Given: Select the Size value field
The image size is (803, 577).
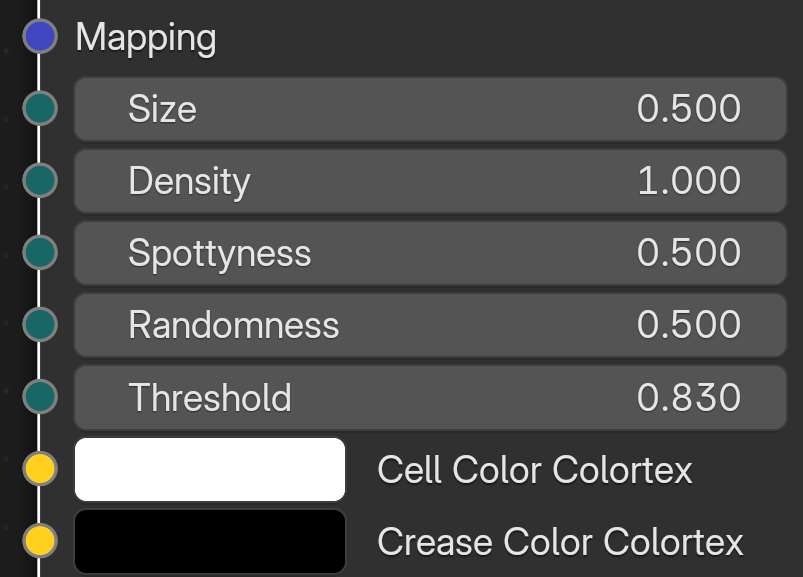Looking at the screenshot, I should click(x=430, y=109).
